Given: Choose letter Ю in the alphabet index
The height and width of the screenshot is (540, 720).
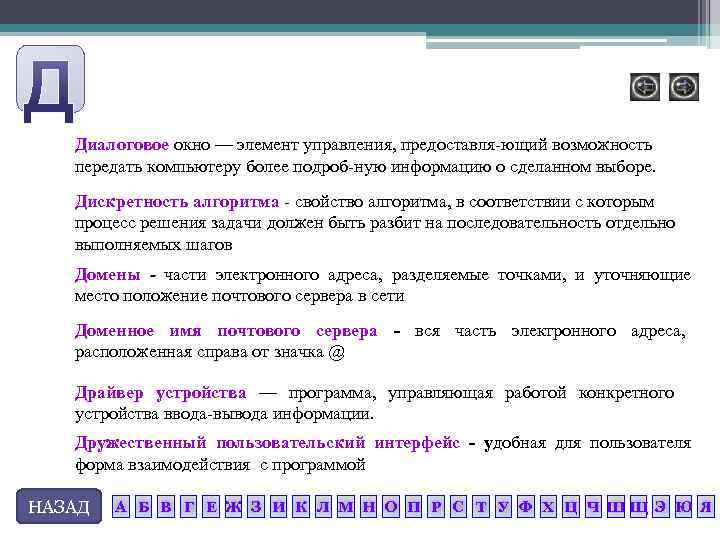Looking at the screenshot, I should (x=683, y=507).
